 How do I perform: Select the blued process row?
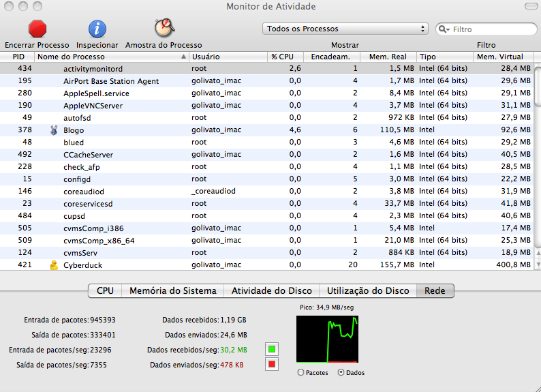(x=266, y=142)
